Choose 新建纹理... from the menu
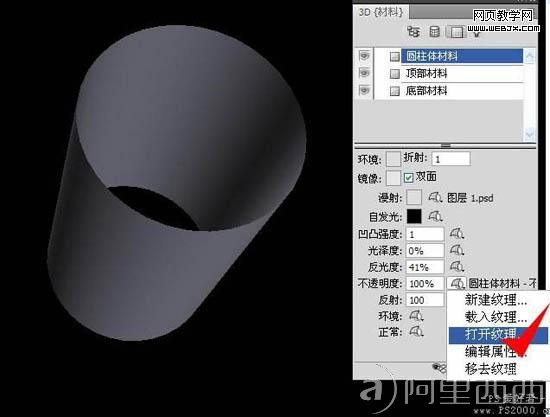This screenshot has height=417, width=550. [496, 300]
